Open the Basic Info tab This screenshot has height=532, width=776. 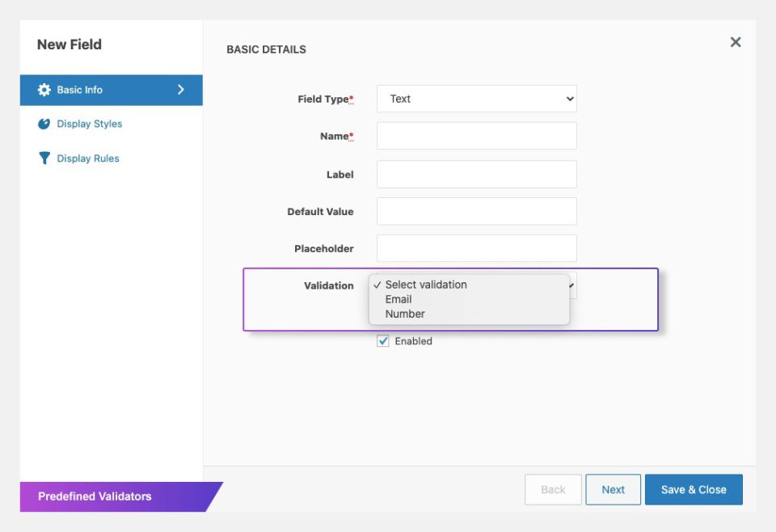point(79,90)
